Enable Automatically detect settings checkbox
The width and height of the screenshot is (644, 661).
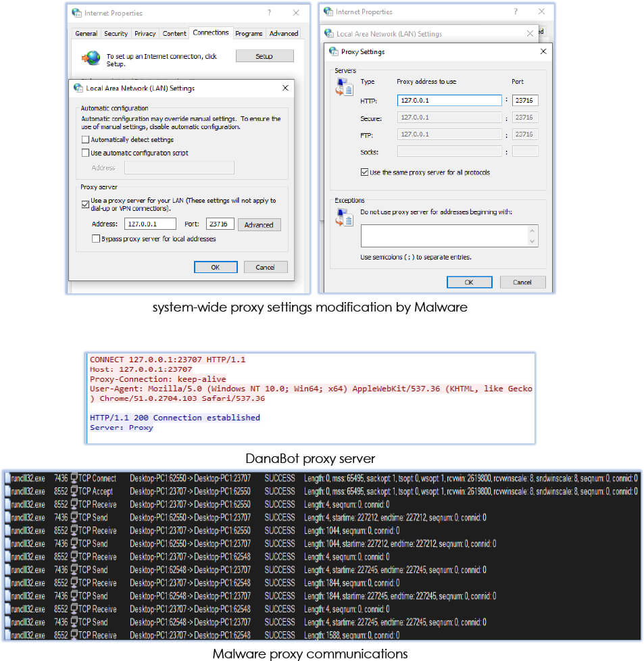point(85,140)
